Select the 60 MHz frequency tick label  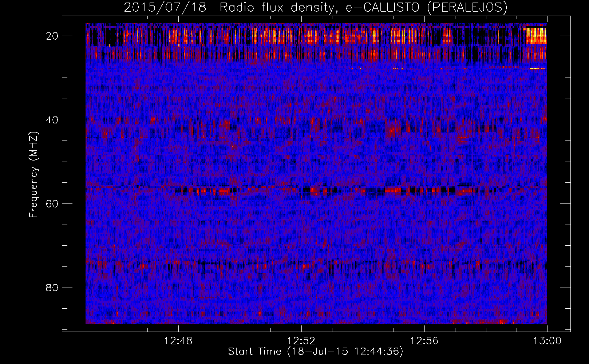click(52, 204)
